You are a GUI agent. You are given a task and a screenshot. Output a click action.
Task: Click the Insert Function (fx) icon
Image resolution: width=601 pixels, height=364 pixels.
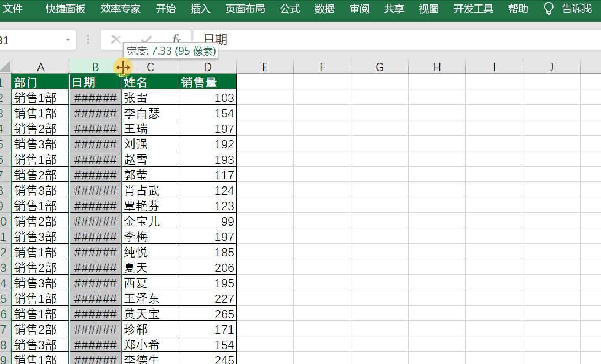tap(175, 39)
